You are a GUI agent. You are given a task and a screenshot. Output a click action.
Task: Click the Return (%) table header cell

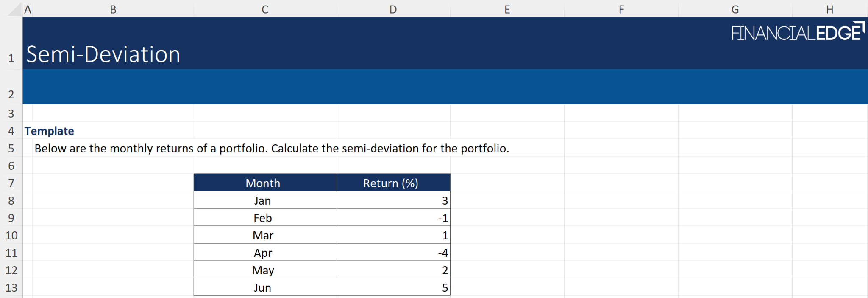392,183
